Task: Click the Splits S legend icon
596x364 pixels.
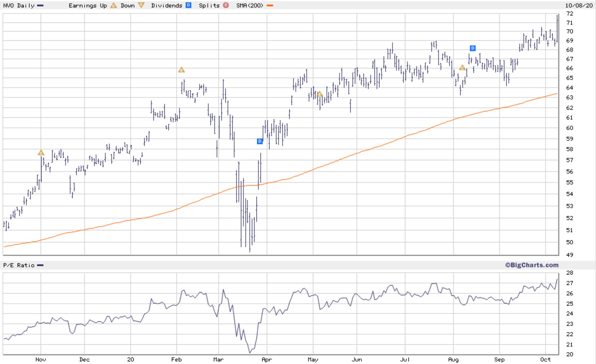Action: 226,5
